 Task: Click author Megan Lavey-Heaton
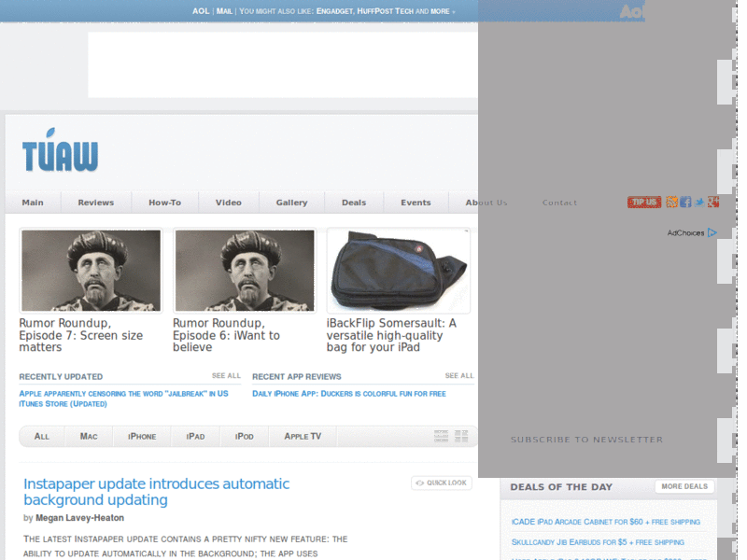pyautogui.click(x=79, y=518)
